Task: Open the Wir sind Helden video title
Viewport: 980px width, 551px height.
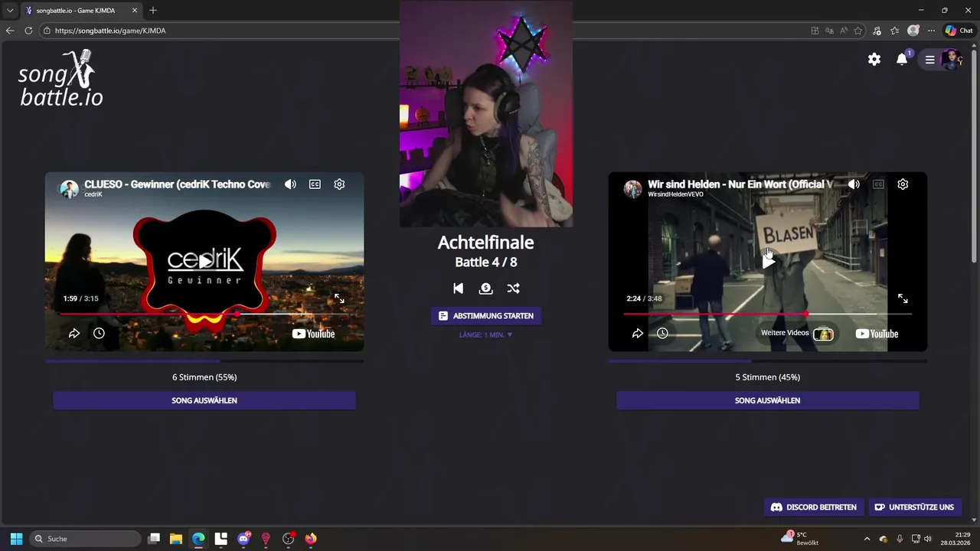Action: [x=740, y=184]
